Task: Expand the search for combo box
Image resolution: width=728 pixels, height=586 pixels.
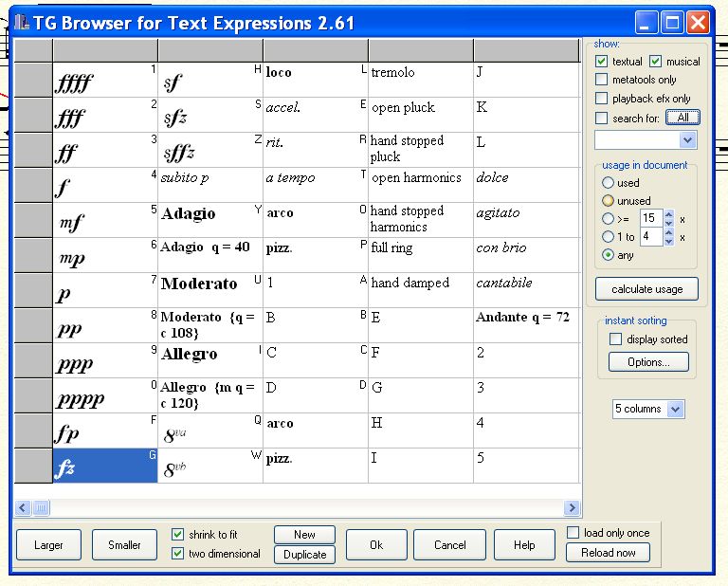Action: pyautogui.click(x=688, y=140)
